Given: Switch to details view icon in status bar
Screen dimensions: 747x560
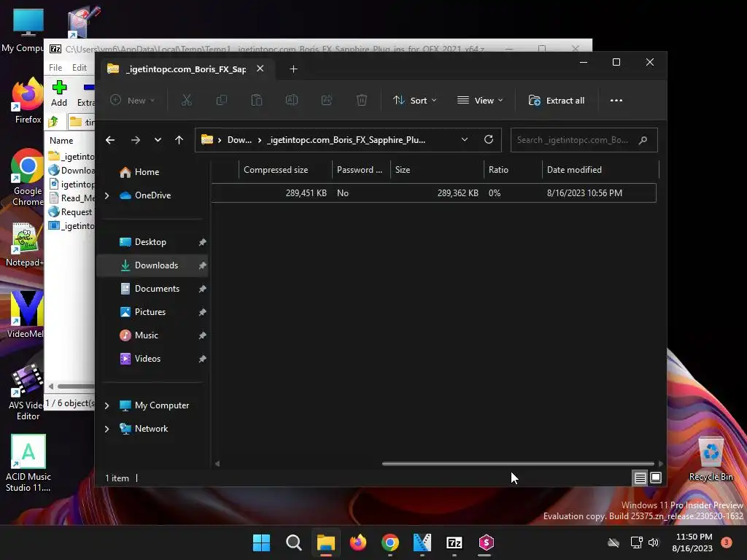Looking at the screenshot, I should point(640,478).
